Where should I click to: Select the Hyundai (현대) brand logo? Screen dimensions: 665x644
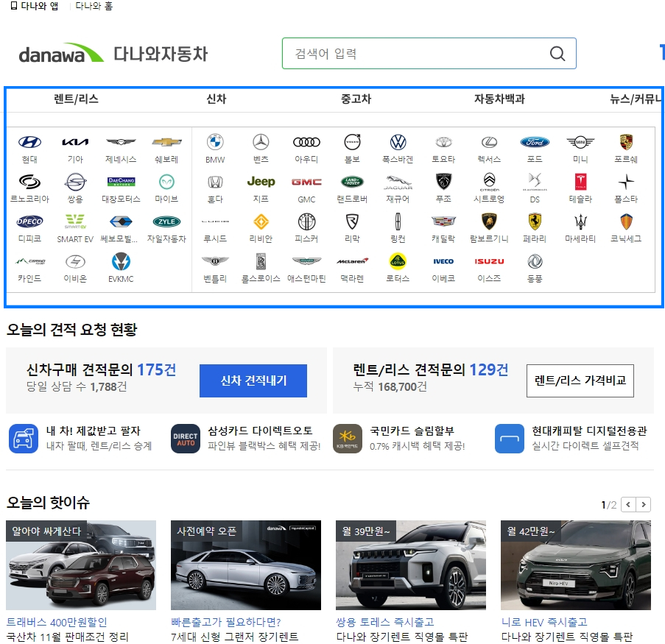point(29,143)
